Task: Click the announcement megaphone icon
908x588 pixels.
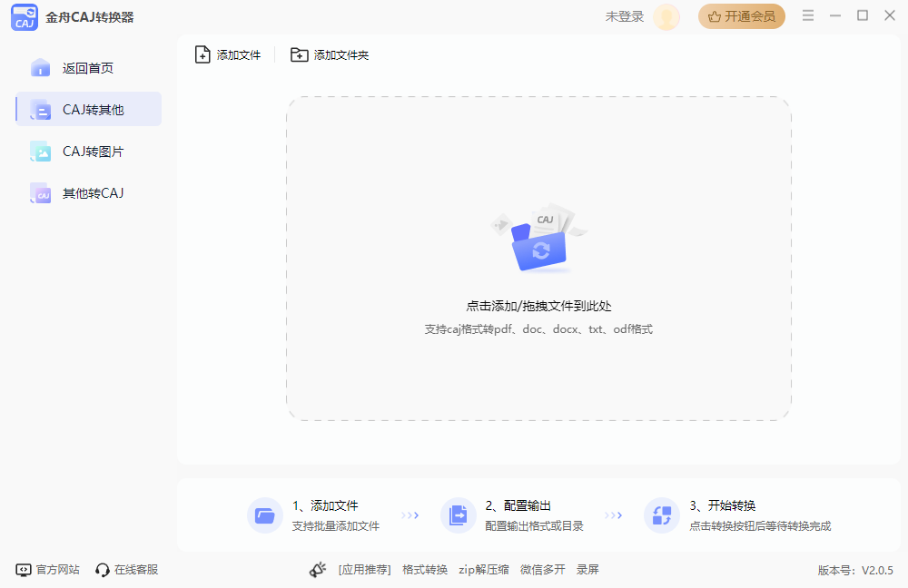Action: [x=317, y=570]
